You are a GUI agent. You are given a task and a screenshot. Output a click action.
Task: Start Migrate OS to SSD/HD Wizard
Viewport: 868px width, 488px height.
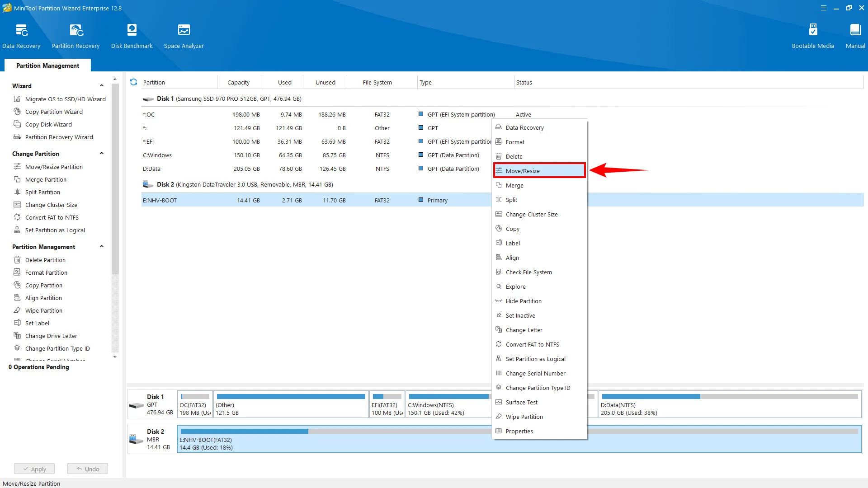(60, 99)
